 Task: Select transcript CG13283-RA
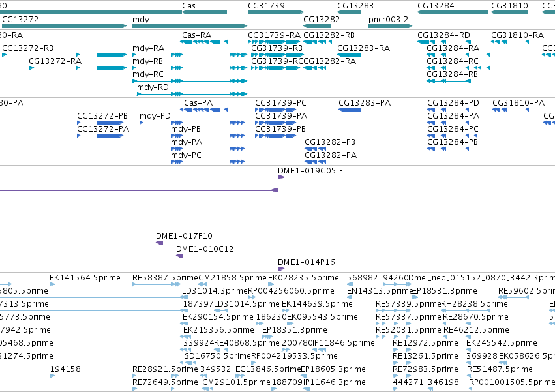[363, 48]
